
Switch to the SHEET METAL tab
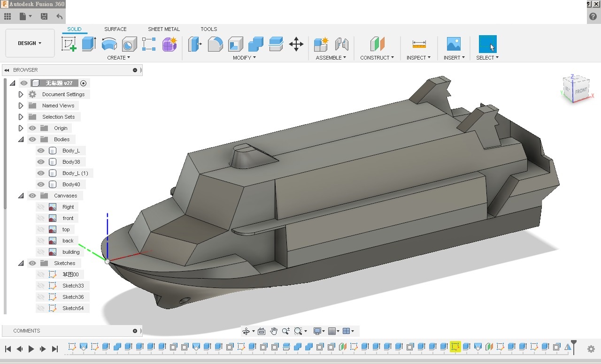[164, 29]
